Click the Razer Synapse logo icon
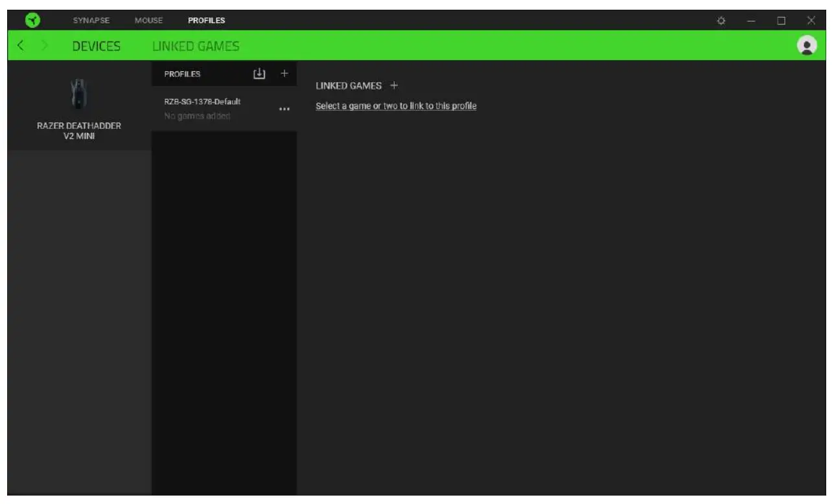 point(32,20)
